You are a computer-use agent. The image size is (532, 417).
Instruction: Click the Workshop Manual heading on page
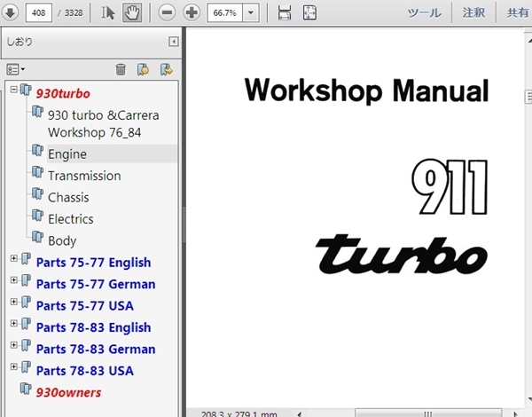click(366, 91)
